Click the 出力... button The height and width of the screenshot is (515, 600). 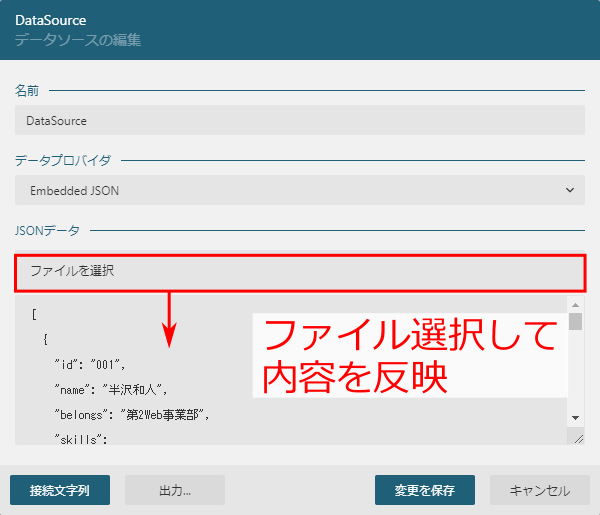tap(175, 490)
